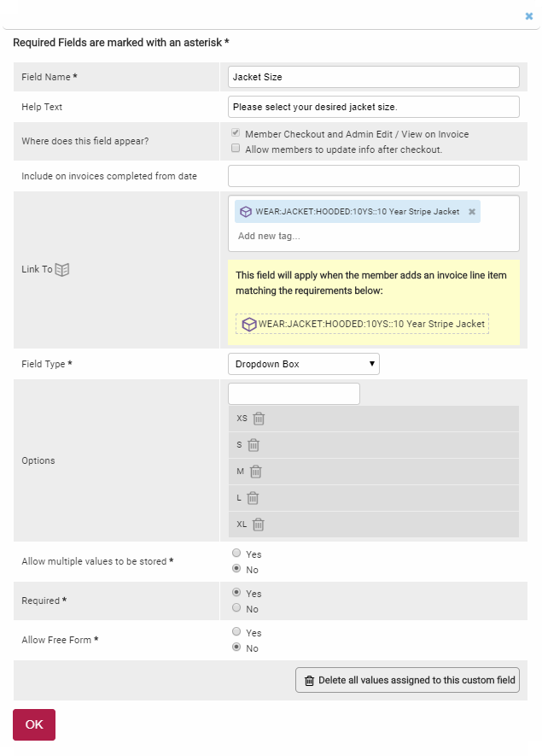Click the invoices completed from date field

pos(374,176)
